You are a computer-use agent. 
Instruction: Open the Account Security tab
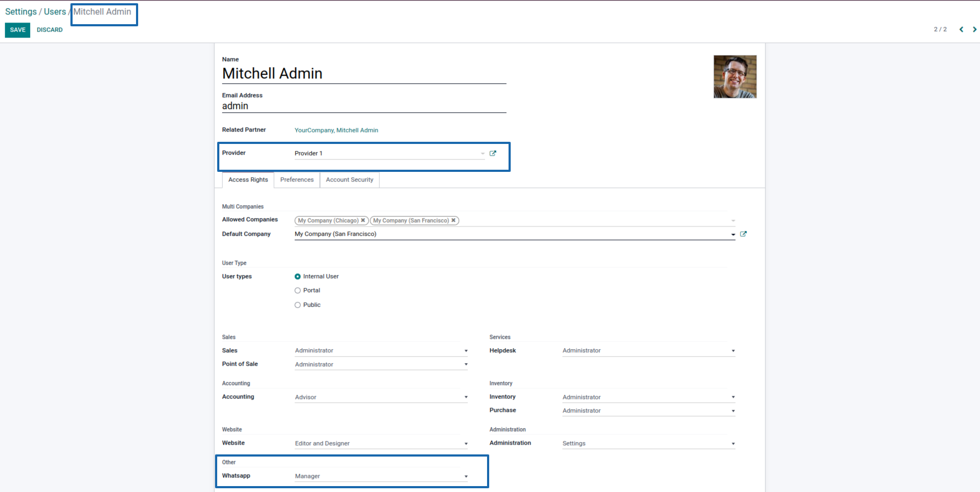(x=349, y=180)
